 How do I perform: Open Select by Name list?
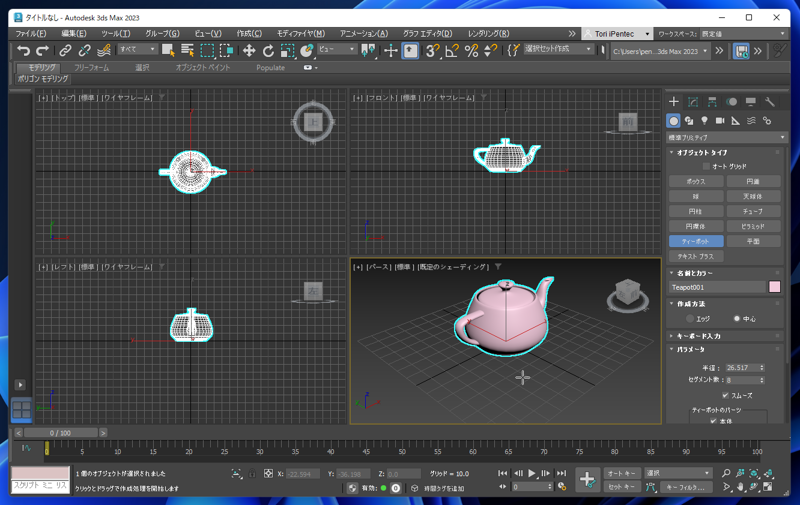187,50
